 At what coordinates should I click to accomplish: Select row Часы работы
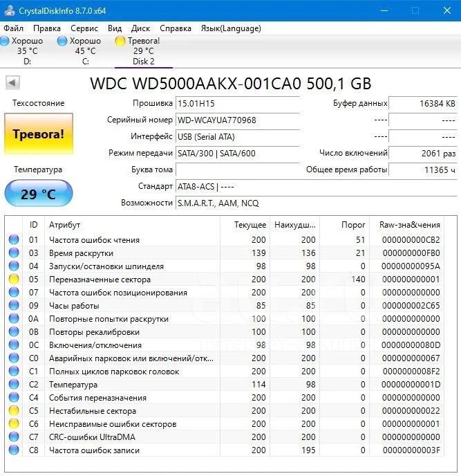click(x=225, y=305)
